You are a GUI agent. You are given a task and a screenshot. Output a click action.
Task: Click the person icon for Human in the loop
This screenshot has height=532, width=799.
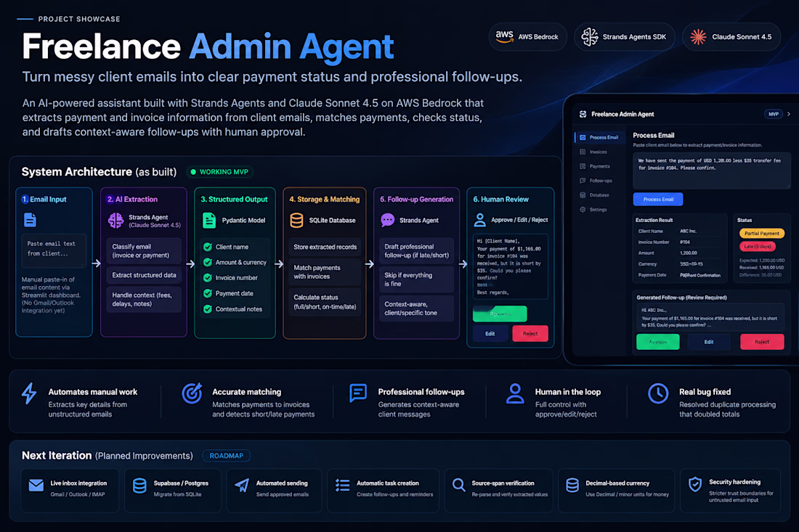click(515, 393)
